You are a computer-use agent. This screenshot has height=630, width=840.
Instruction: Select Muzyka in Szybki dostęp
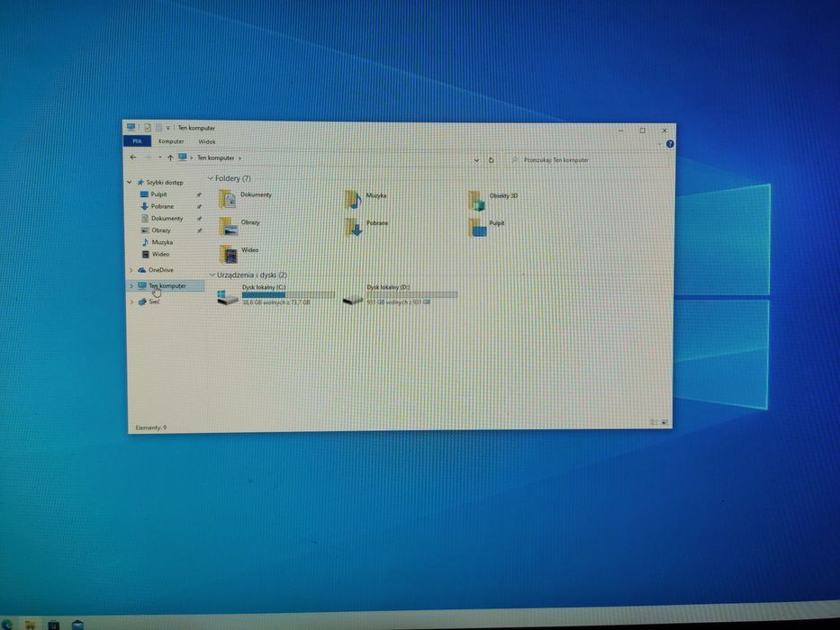(x=162, y=242)
